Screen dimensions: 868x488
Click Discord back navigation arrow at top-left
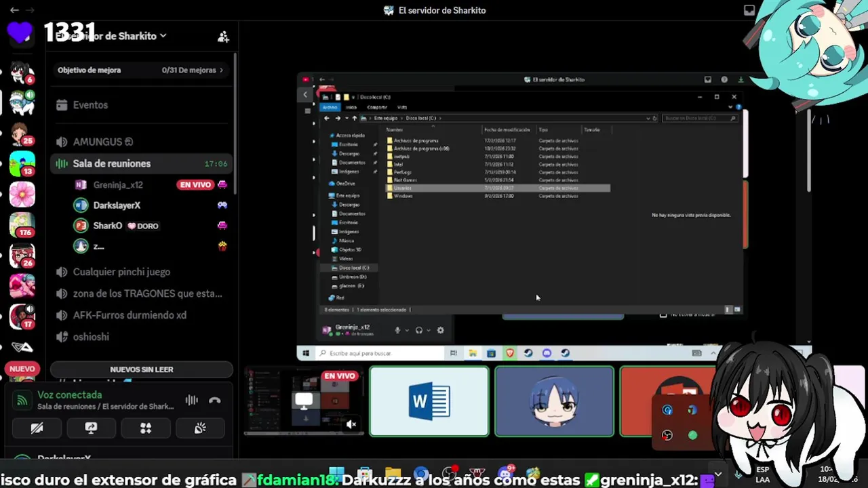[x=14, y=10]
